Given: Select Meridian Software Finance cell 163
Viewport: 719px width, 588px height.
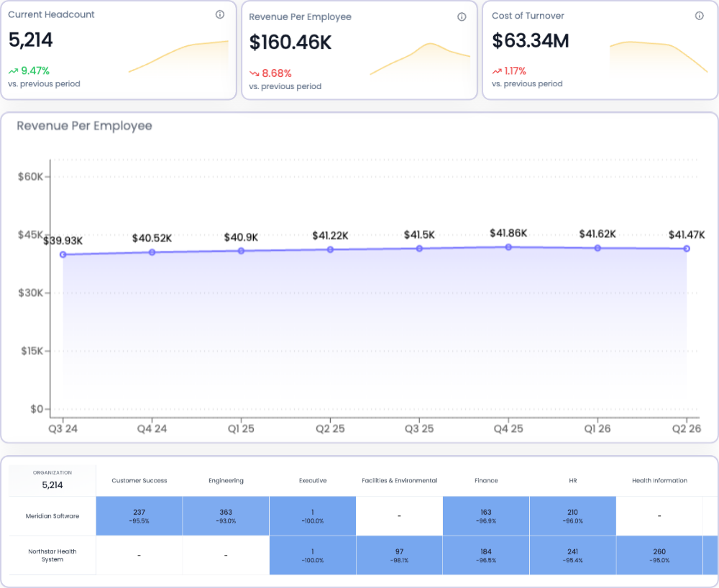Looking at the screenshot, I should [486, 516].
